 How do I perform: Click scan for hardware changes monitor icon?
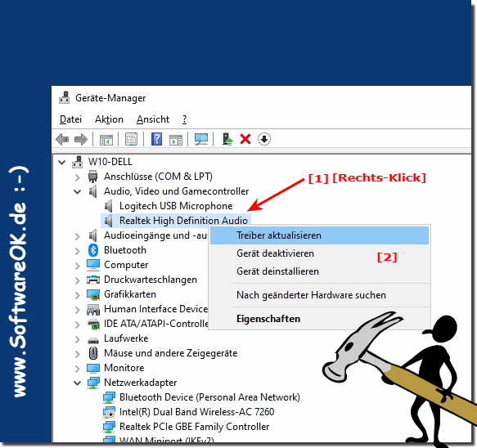201,139
